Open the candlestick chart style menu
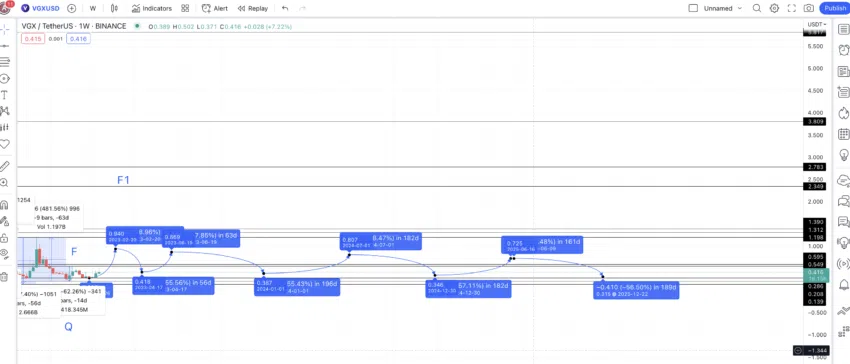The width and height of the screenshot is (850, 364). pos(114,8)
